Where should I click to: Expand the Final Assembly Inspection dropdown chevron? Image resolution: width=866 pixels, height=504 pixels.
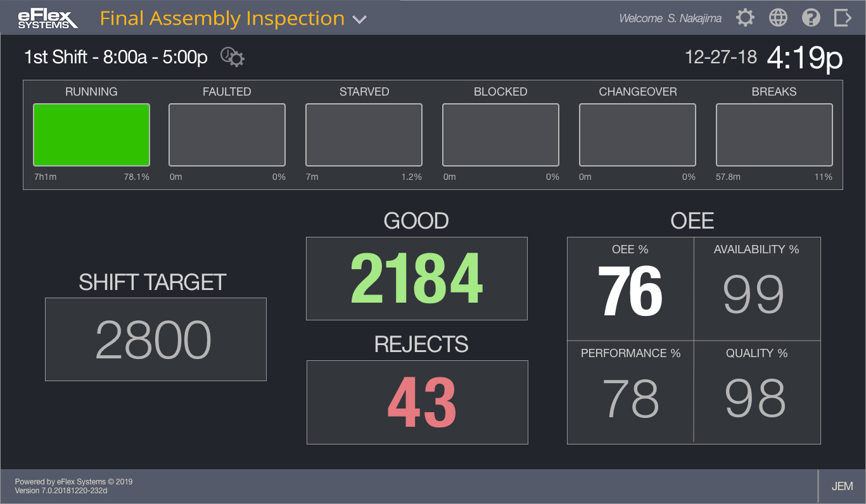click(x=359, y=20)
